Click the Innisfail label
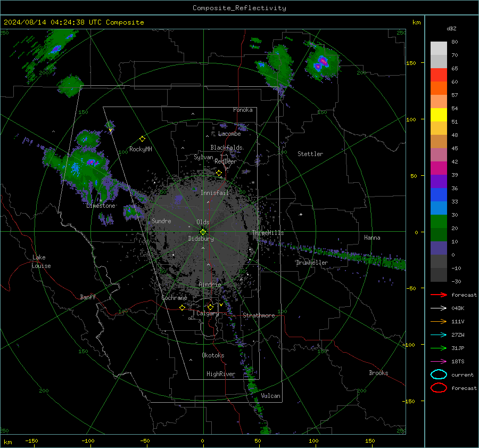This screenshot has width=479, height=448. (215, 193)
